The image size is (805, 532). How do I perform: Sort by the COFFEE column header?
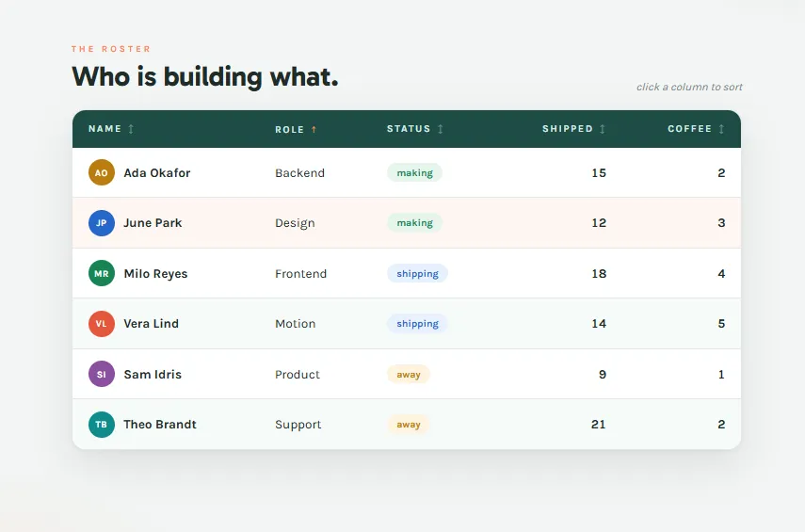coord(696,129)
